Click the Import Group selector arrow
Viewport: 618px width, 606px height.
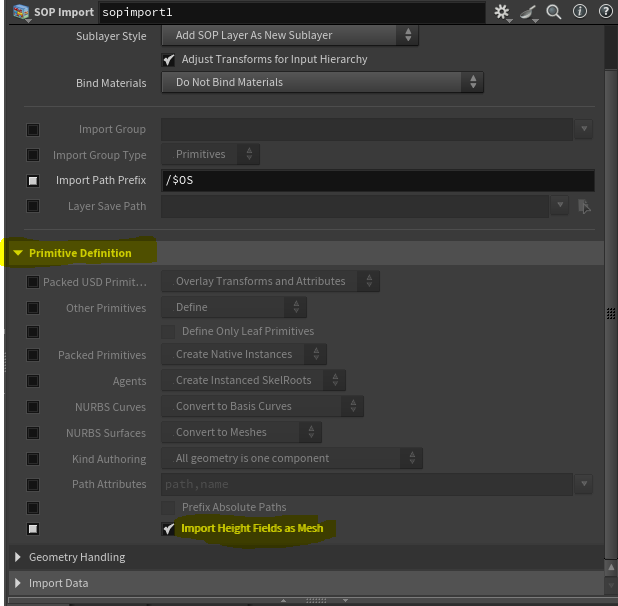(x=584, y=129)
